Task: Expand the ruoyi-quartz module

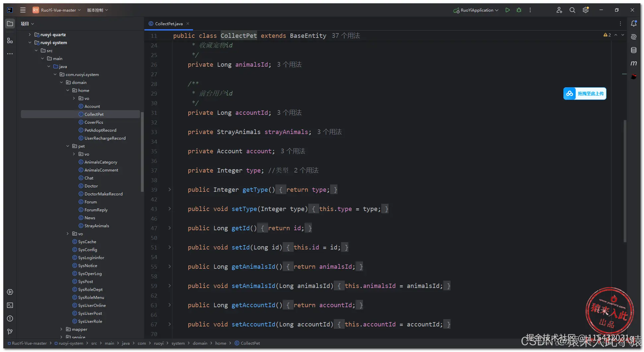Action: (x=30, y=35)
